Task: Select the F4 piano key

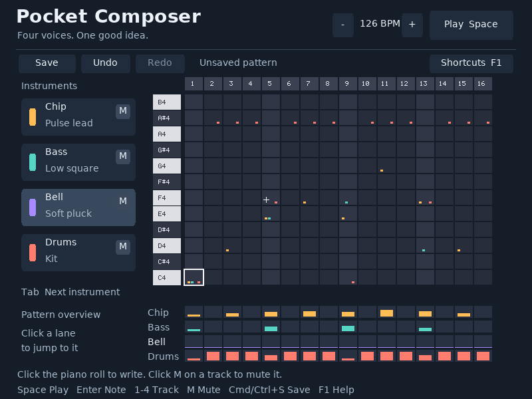Action: tap(167, 198)
